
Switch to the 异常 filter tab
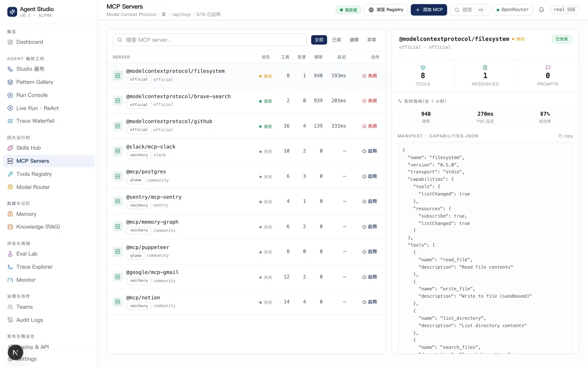(372, 40)
